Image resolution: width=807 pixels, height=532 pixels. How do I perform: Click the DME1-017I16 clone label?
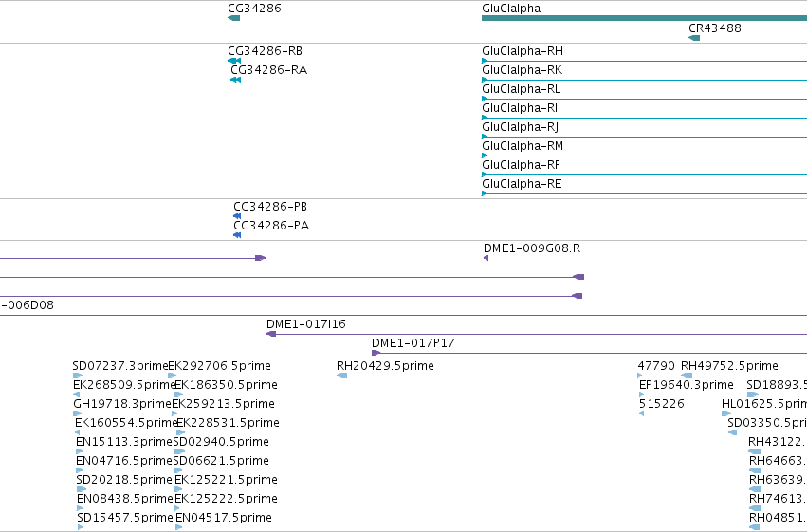click(305, 324)
